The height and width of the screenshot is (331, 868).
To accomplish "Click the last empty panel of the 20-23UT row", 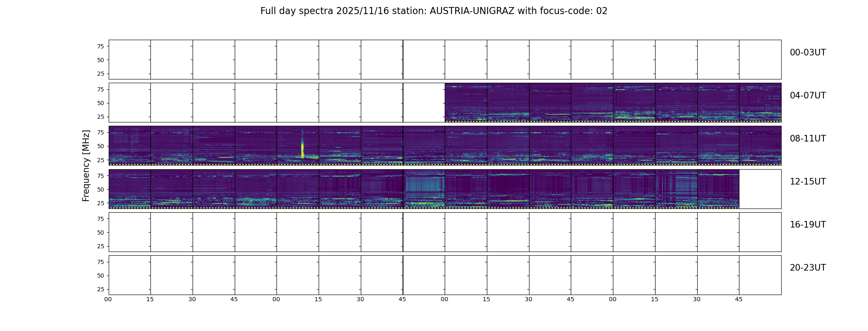I will point(760,275).
